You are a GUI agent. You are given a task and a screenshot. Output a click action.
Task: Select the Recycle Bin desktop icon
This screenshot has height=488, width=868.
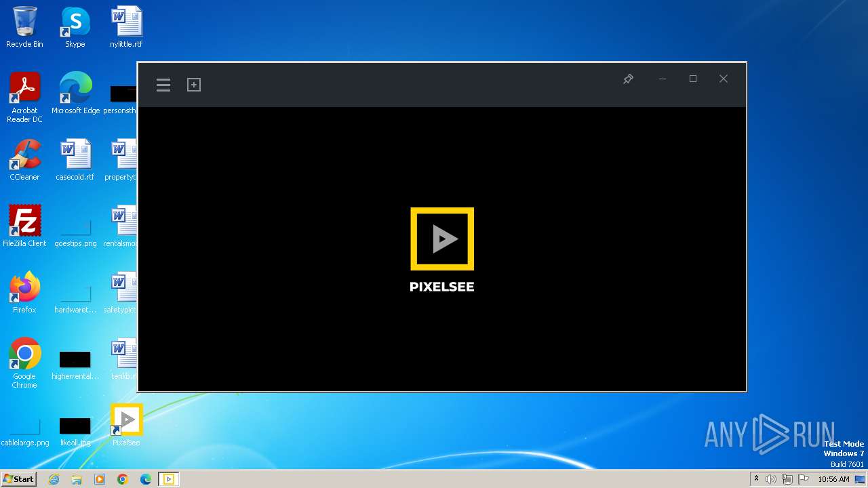[24, 27]
